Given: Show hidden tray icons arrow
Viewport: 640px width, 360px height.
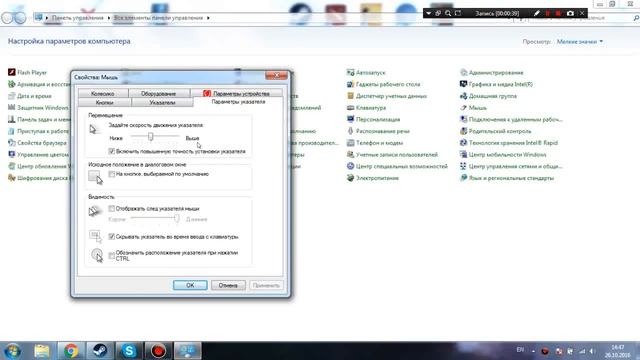Looking at the screenshot, I should pyautogui.click(x=533, y=351).
